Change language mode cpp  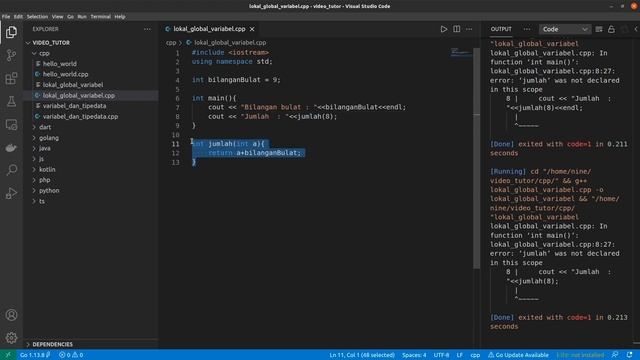pyautogui.click(x=475, y=355)
